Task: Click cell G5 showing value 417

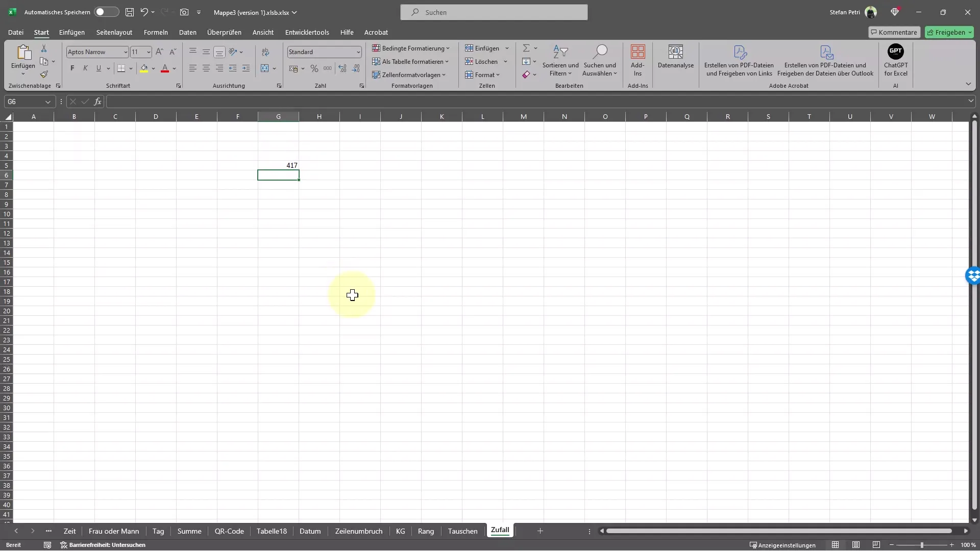Action: coord(278,165)
